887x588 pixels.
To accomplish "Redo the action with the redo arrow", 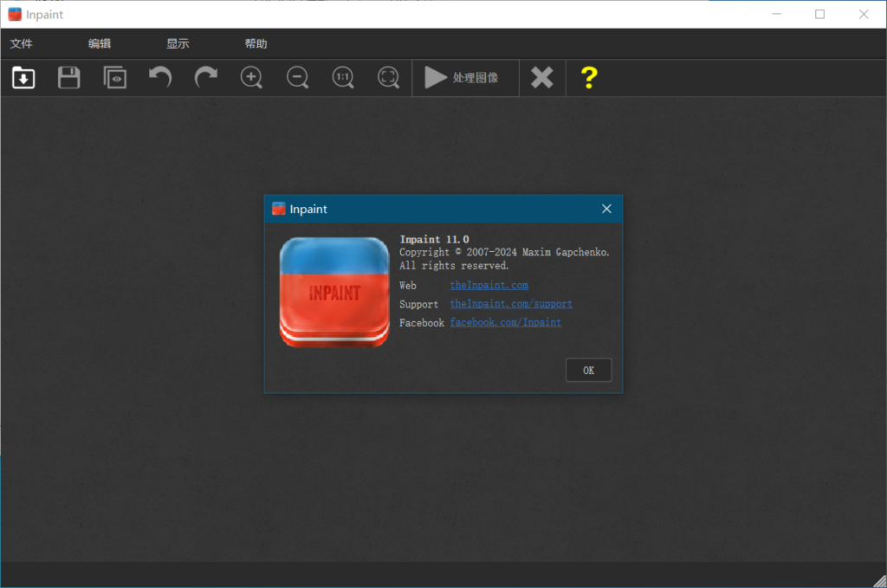I will pos(206,77).
